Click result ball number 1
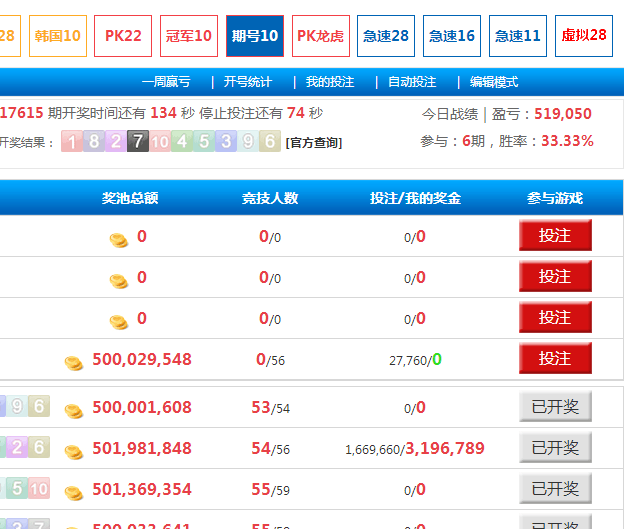Screen dimensions: 642x529 pyautogui.click(x=72, y=141)
